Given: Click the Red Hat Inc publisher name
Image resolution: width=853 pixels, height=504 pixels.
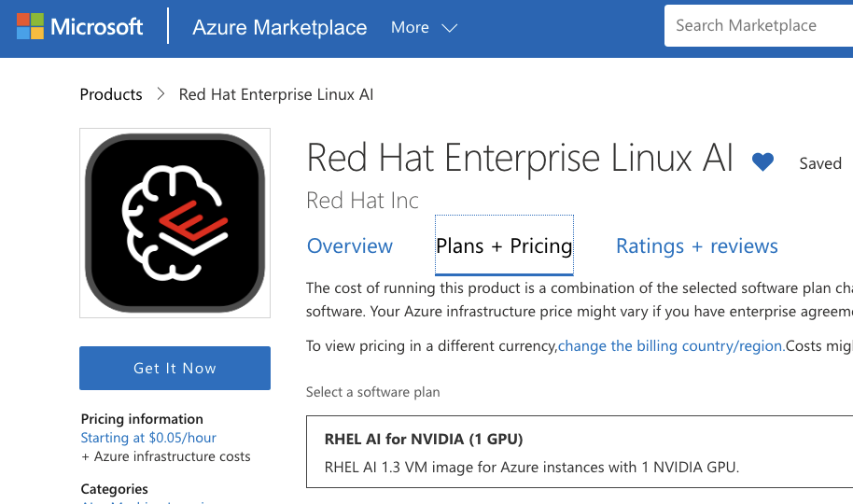Looking at the screenshot, I should click(x=362, y=200).
